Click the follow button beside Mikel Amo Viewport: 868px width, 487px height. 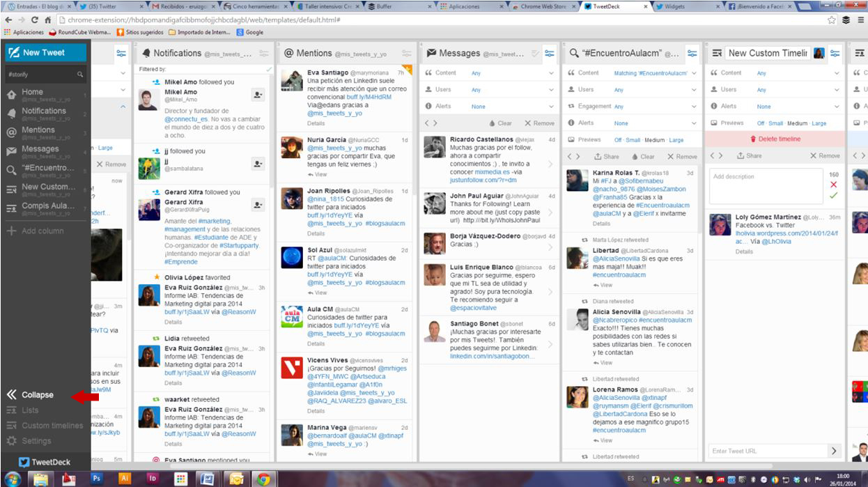[258, 95]
